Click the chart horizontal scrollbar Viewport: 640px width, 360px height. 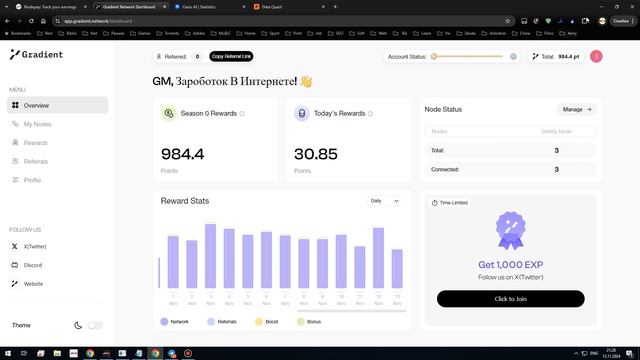click(x=351, y=311)
